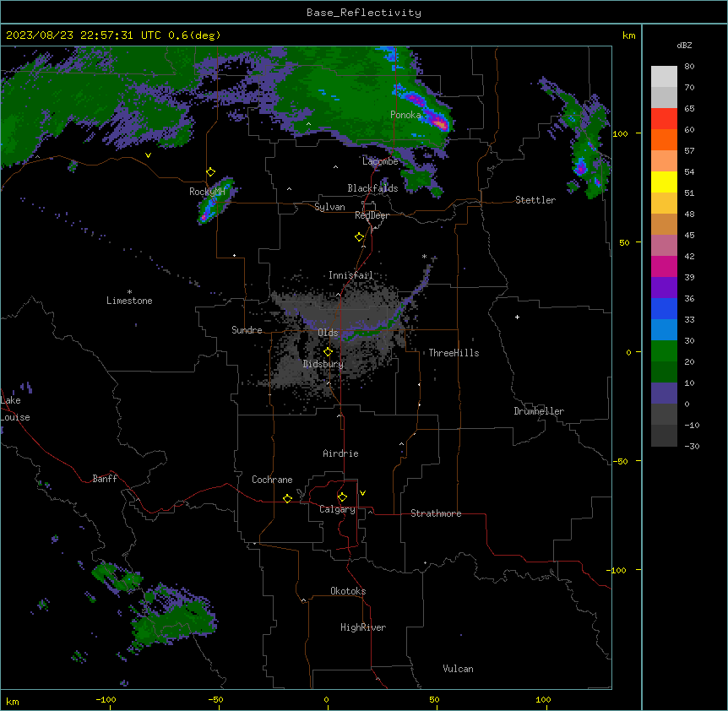The width and height of the screenshot is (728, 711).
Task: Click the Sylvan label
Action: coord(329,207)
